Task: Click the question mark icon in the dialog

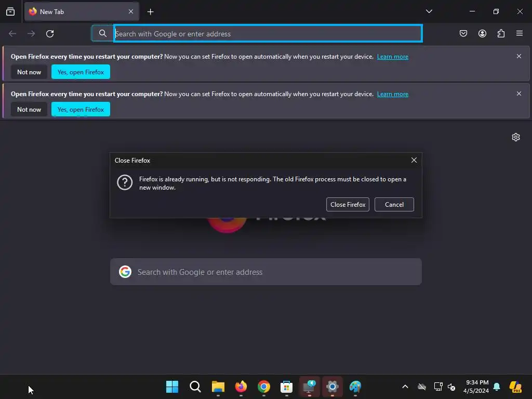Action: 125,182
